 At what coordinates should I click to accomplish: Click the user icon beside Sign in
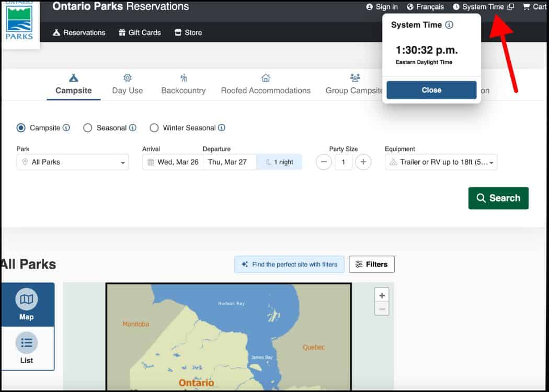pos(369,7)
